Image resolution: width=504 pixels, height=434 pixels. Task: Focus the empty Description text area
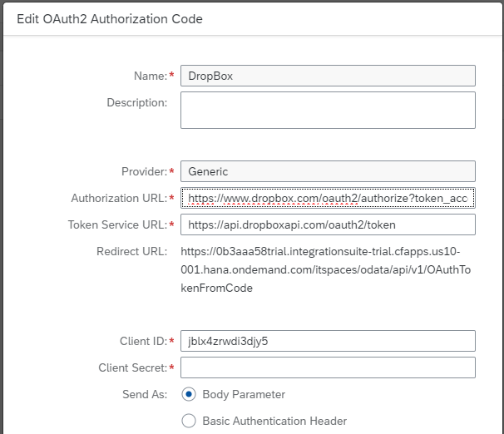point(327,110)
